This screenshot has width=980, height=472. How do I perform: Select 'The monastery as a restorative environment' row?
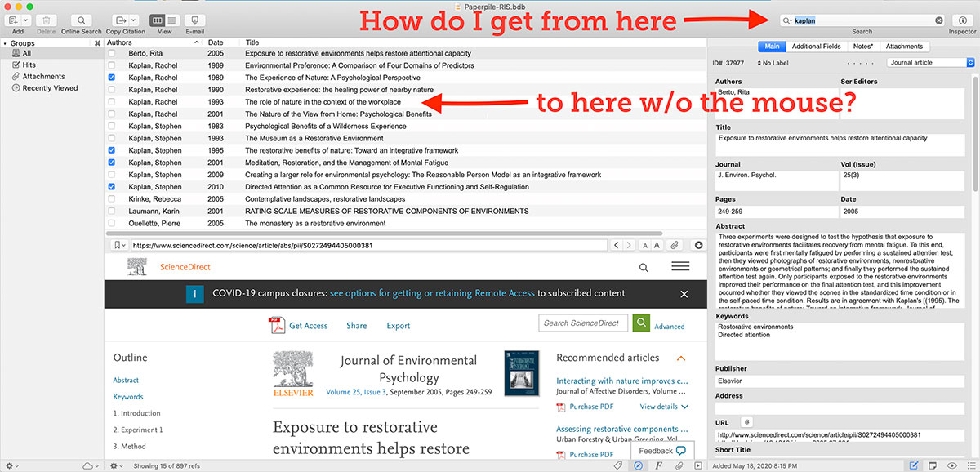point(405,223)
